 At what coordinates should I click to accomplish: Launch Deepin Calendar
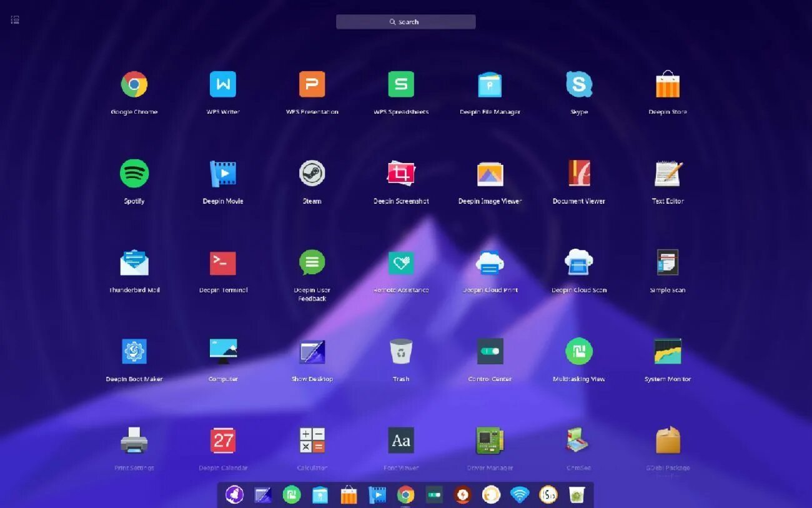point(223,441)
